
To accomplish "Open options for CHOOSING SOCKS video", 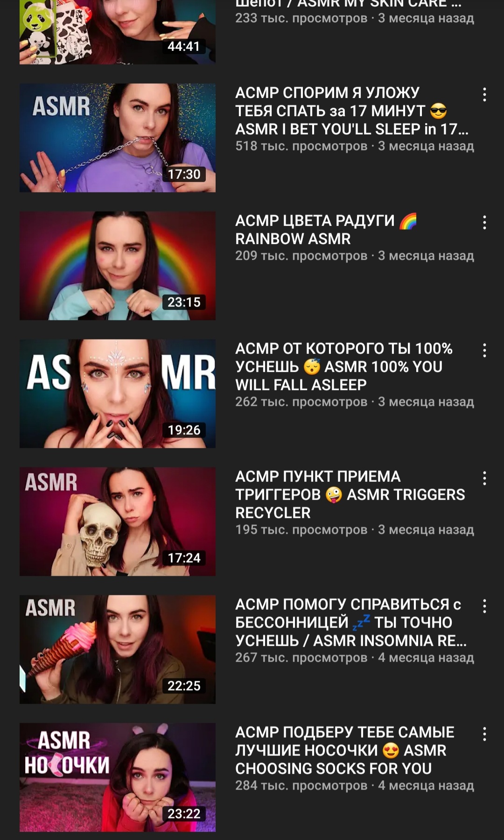I will click(484, 734).
